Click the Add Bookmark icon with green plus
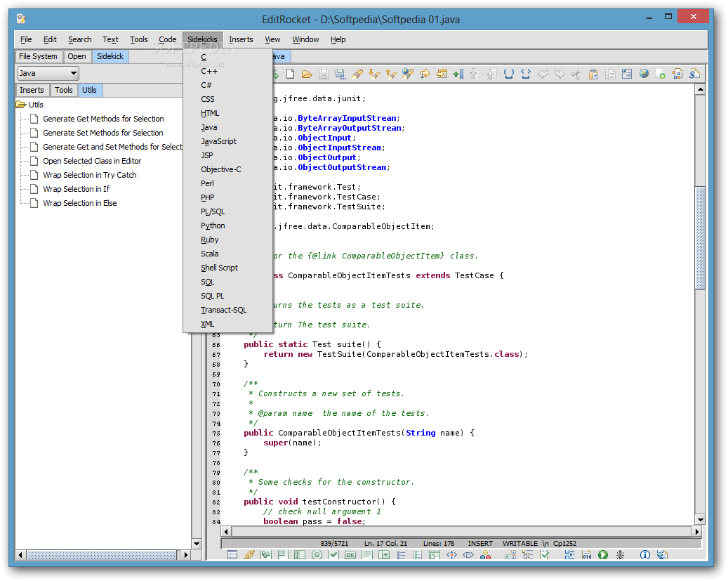 tap(458, 74)
